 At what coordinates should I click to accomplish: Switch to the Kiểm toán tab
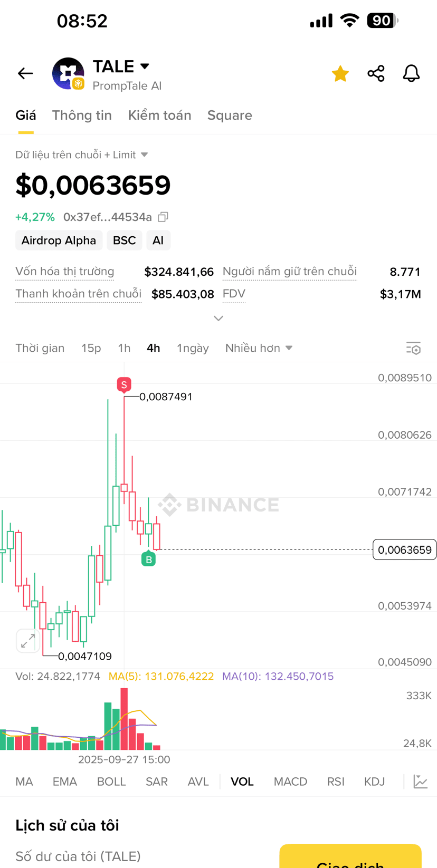coord(159,115)
